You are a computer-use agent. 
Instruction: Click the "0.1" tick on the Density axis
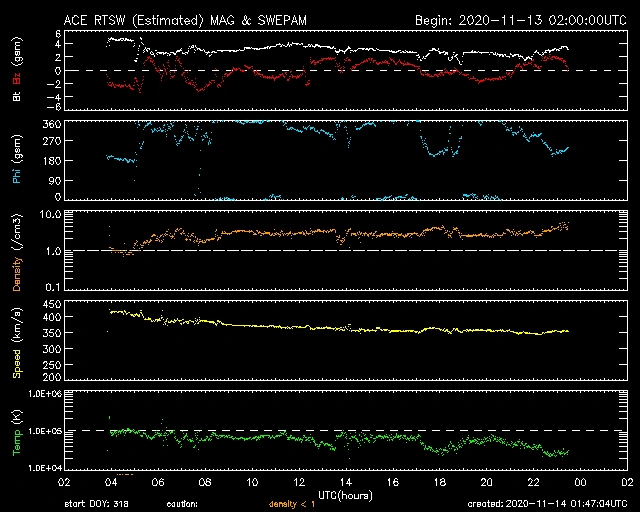(53, 287)
